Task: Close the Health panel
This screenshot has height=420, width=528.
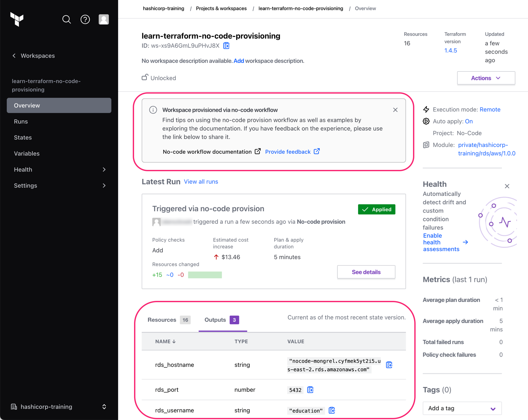Action: click(x=507, y=186)
